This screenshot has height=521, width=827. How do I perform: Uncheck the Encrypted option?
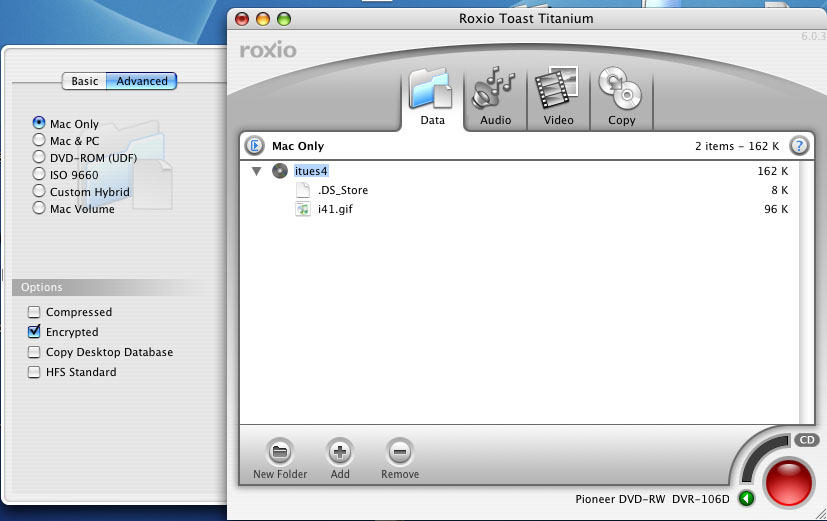click(34, 332)
